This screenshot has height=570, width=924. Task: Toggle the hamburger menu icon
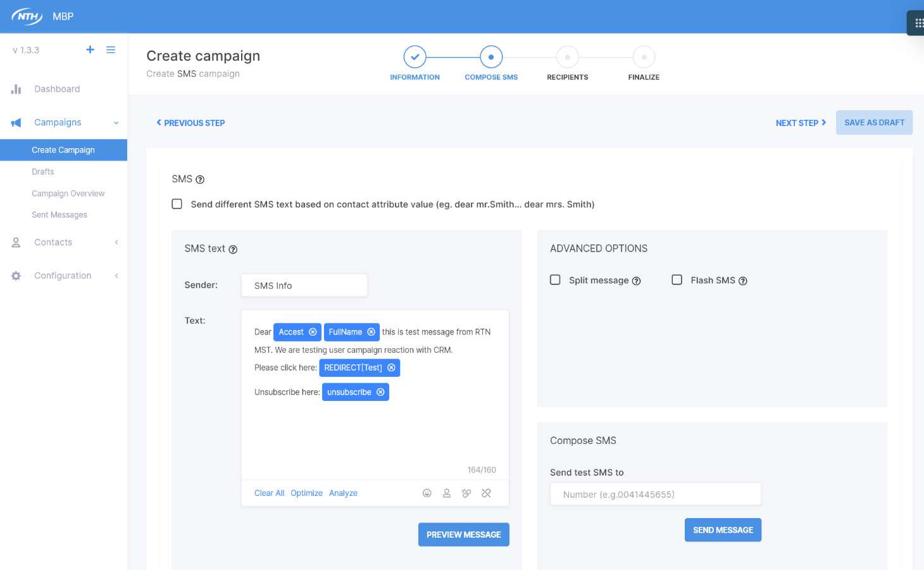[111, 49]
